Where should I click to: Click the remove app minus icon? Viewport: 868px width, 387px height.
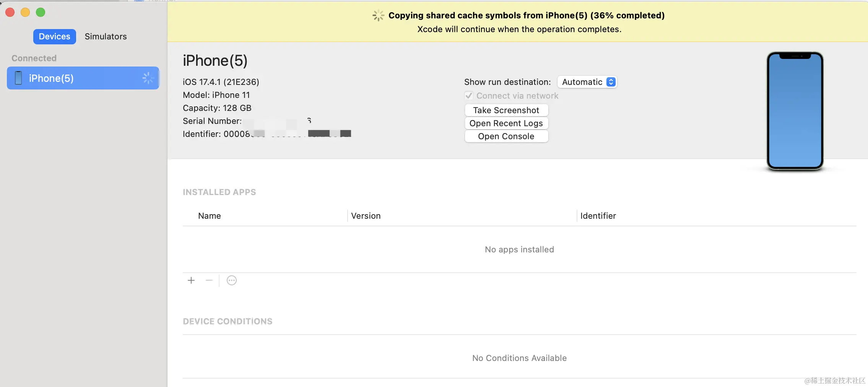click(209, 280)
